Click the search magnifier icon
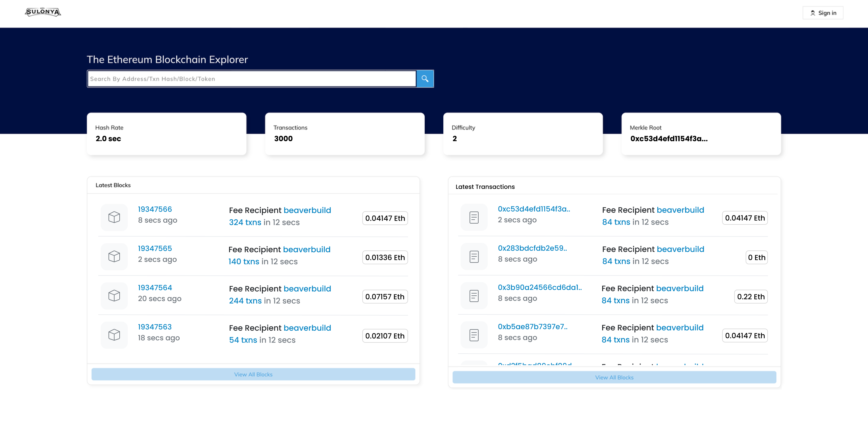 425,78
